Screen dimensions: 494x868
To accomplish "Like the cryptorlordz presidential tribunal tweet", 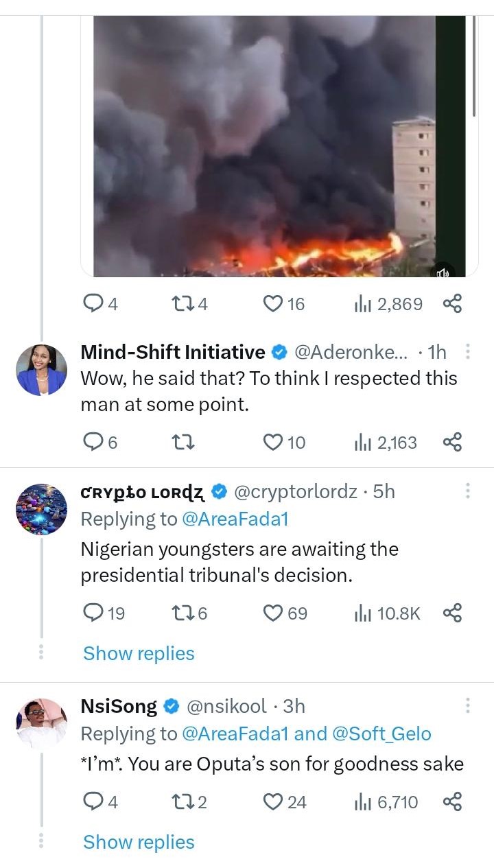I will [274, 613].
